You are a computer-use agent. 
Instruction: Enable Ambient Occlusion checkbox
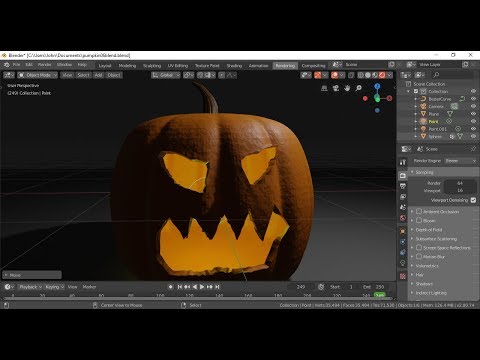tap(419, 212)
